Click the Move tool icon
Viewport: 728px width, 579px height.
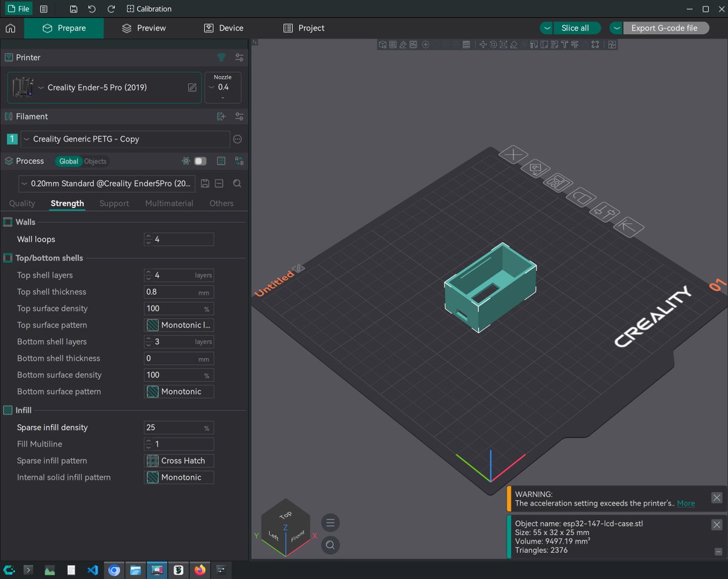tap(483, 44)
